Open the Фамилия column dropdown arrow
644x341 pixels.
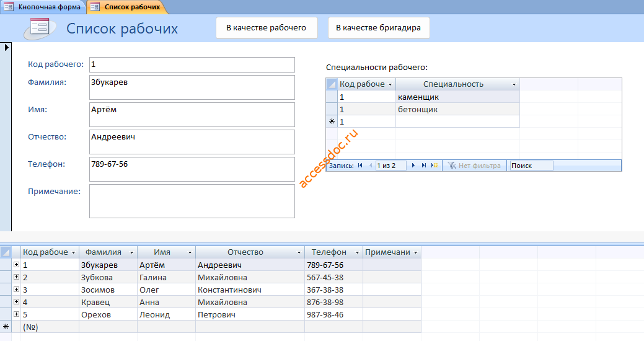tap(132, 253)
